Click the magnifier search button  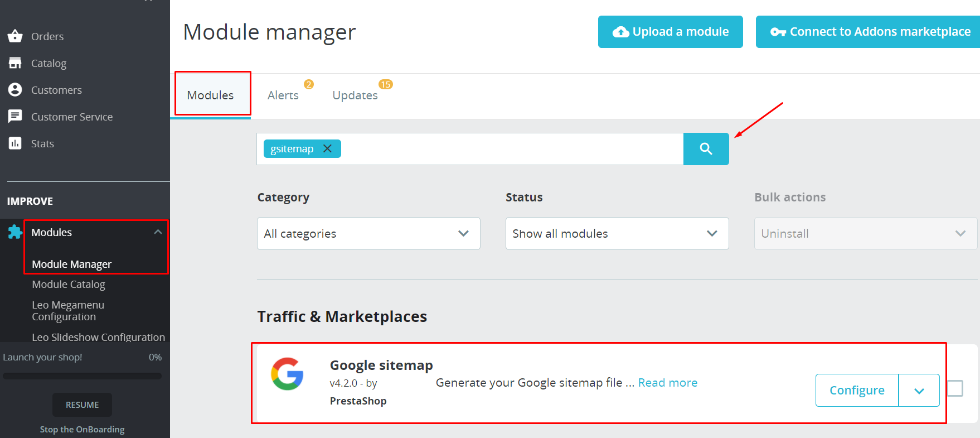coord(706,149)
